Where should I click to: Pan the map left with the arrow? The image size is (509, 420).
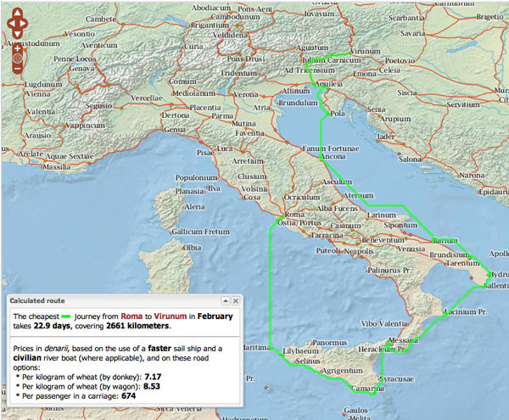pos(11,24)
